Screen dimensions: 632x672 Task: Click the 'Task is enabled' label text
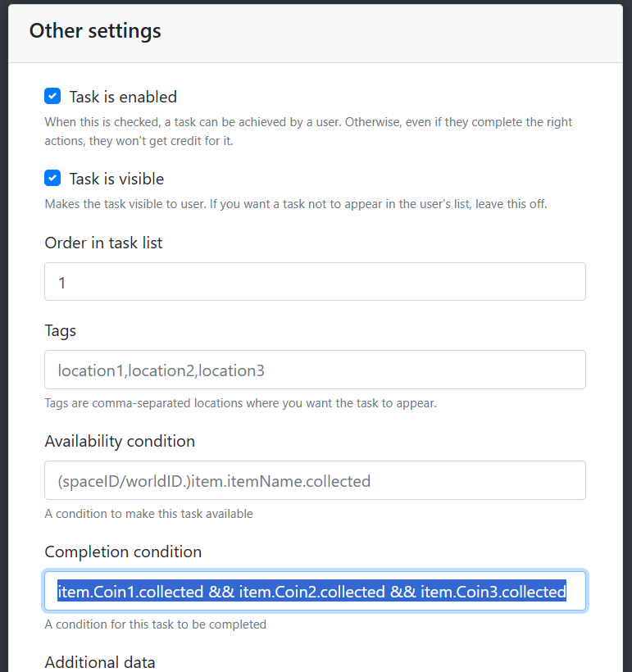click(x=123, y=98)
